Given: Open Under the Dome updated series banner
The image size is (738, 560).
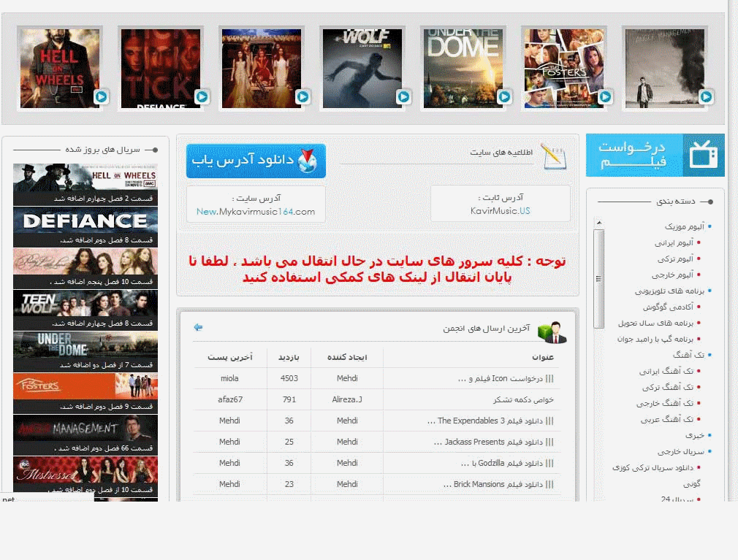Looking at the screenshot, I should pos(85,352).
